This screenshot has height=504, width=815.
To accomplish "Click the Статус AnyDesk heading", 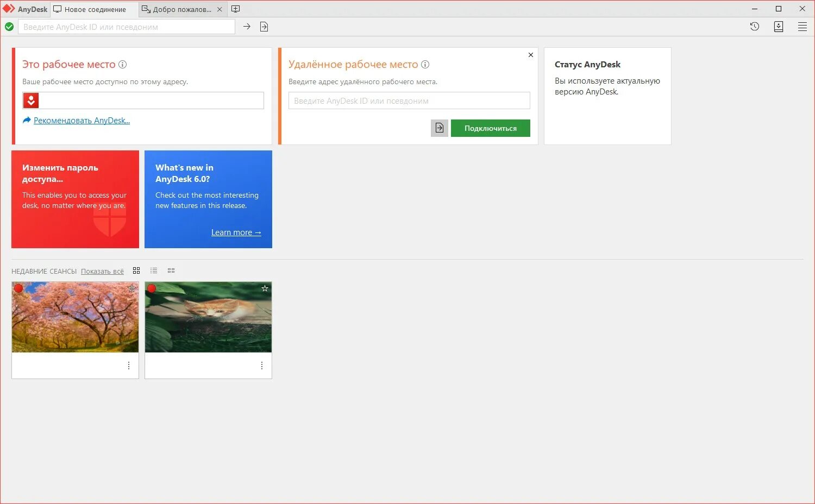I will tap(587, 64).
